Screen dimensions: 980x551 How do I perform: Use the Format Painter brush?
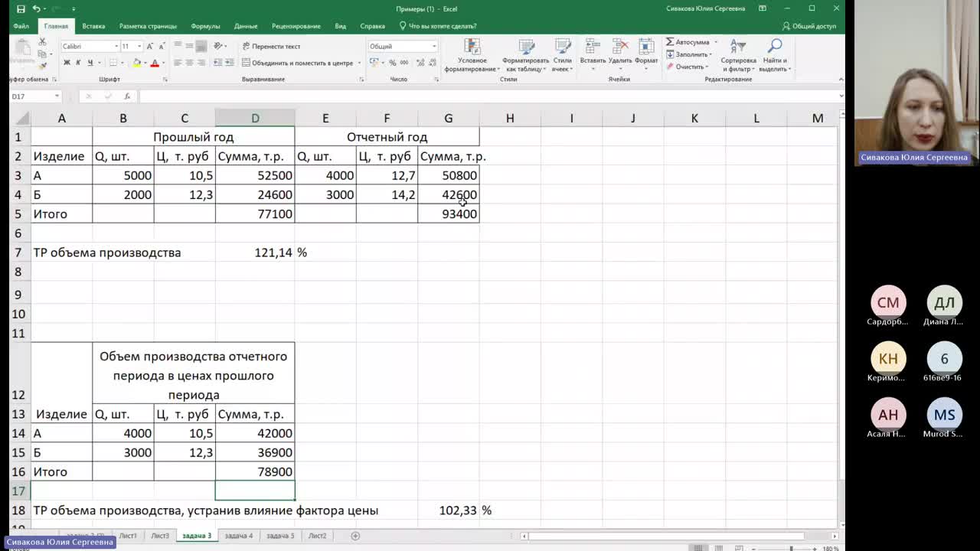coord(44,66)
